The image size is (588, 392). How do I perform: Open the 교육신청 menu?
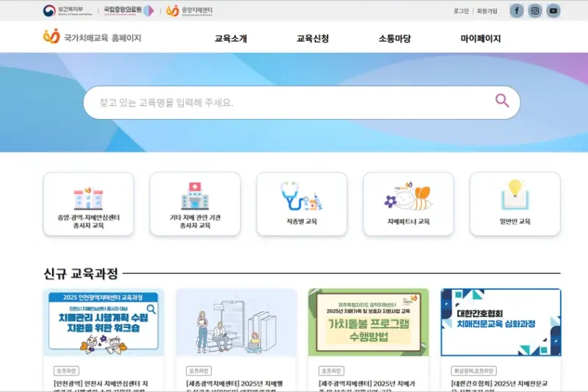312,38
